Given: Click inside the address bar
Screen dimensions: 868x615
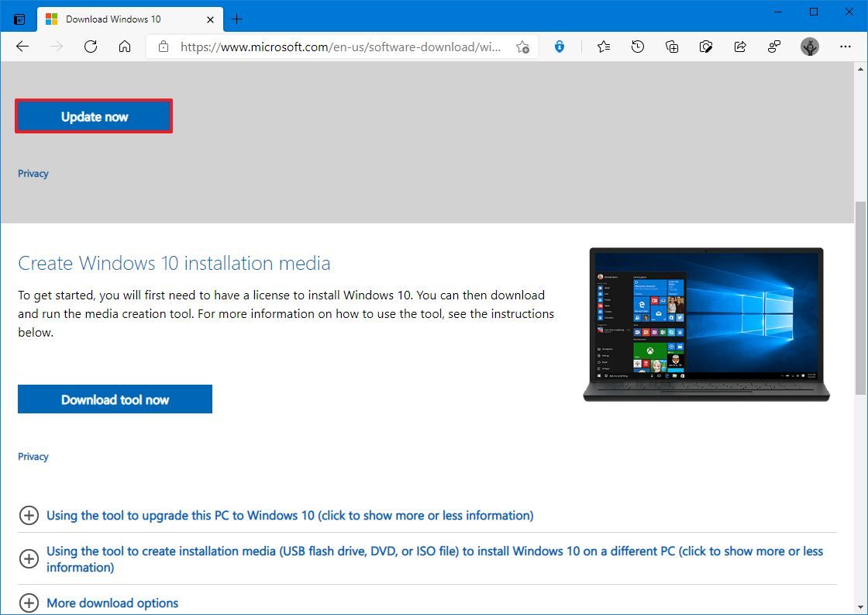Looking at the screenshot, I should (x=341, y=47).
